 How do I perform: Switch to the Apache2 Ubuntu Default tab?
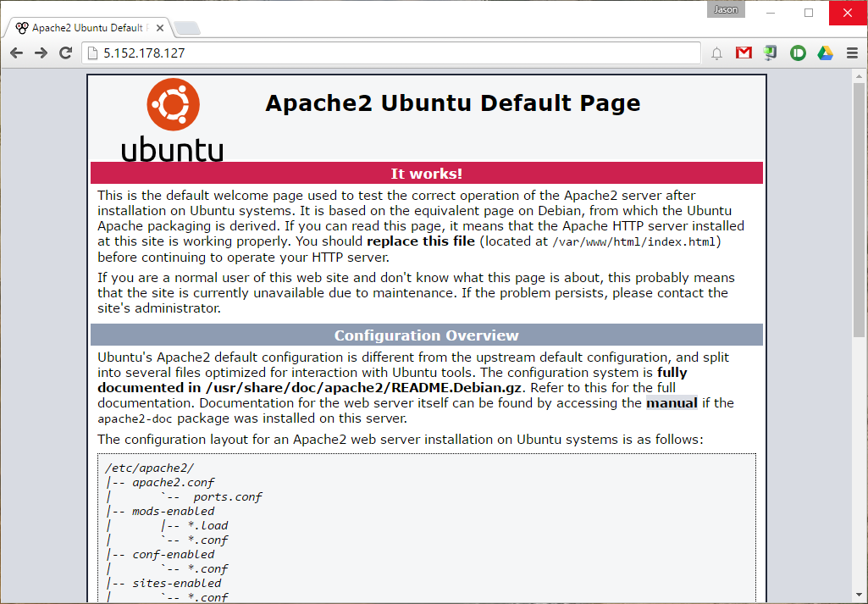pyautogui.click(x=85, y=27)
